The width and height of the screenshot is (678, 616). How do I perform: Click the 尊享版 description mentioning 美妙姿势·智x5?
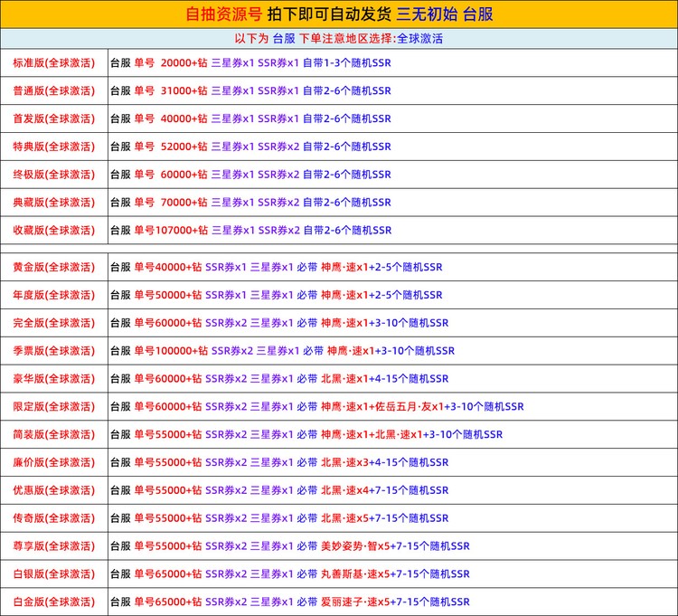(x=289, y=546)
